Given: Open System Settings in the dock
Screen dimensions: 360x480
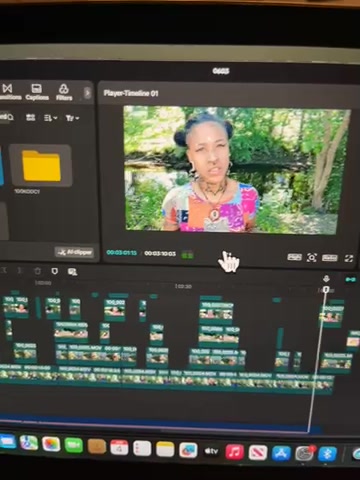Looking at the screenshot, I should point(304,454).
